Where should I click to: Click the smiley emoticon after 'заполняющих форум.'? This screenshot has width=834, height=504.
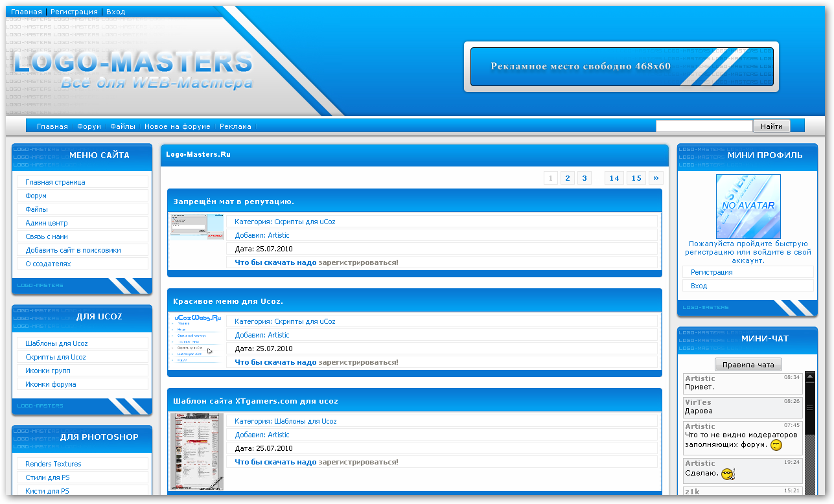(x=776, y=445)
